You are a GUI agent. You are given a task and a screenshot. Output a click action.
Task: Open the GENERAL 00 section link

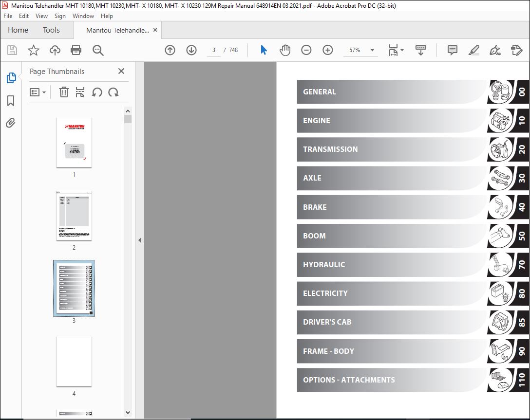[413, 92]
